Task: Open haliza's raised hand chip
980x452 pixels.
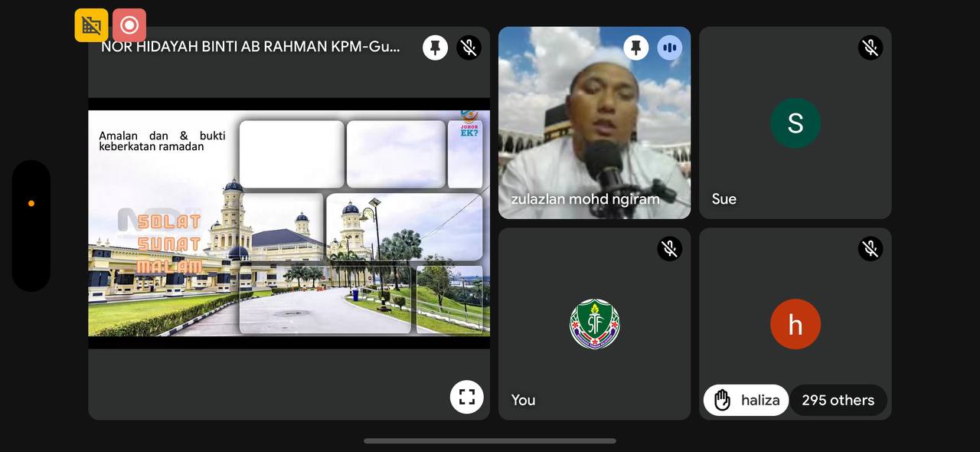Action: coord(746,400)
